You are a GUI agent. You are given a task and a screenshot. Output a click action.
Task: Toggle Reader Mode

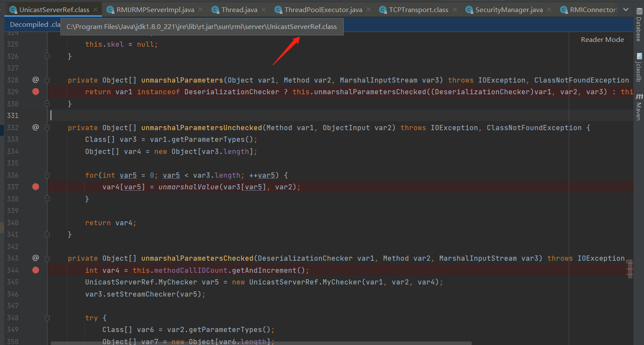click(x=602, y=39)
